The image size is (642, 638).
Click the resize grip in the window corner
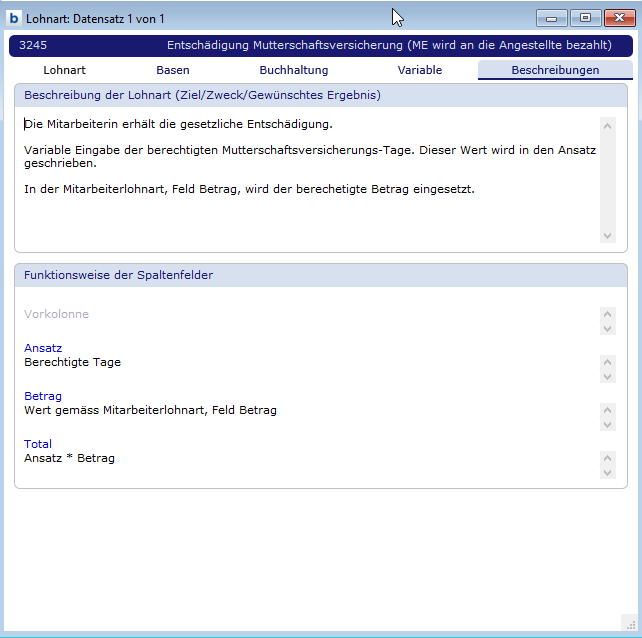[x=628, y=625]
